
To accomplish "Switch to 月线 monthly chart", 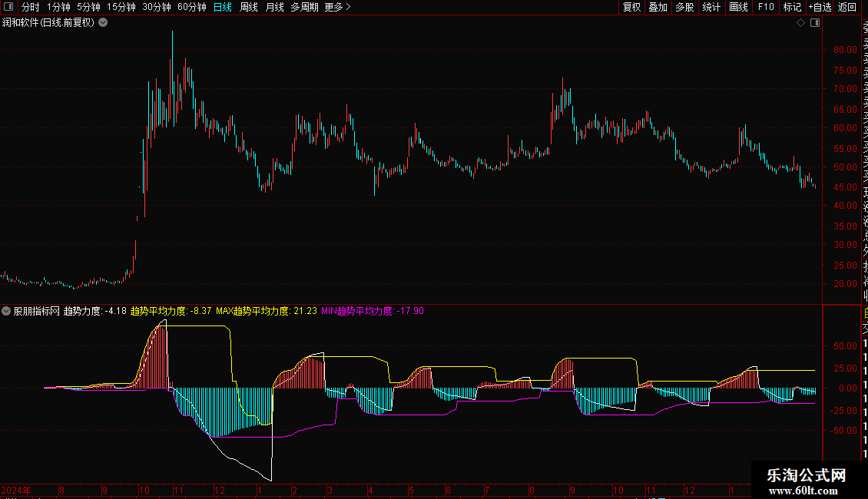I will [x=274, y=7].
